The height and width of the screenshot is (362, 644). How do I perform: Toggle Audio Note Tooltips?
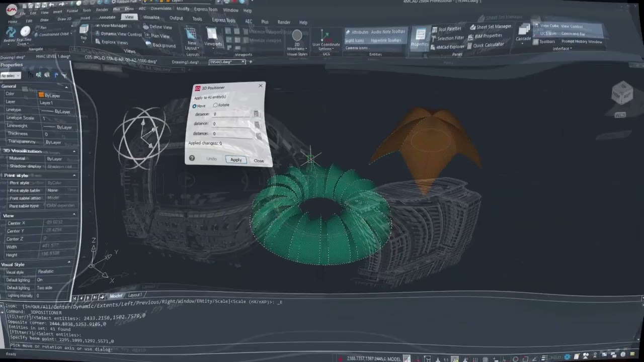click(x=388, y=31)
